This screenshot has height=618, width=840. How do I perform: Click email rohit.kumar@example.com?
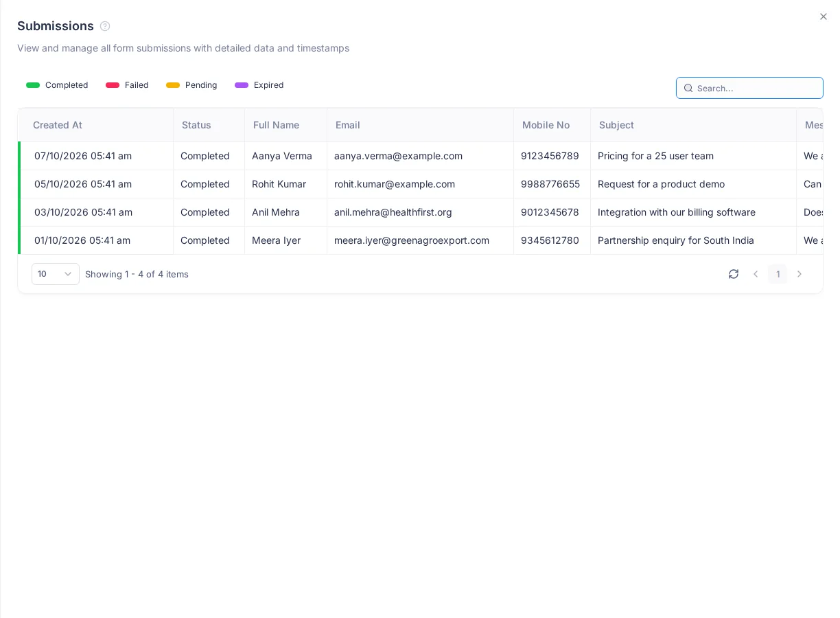(x=395, y=184)
